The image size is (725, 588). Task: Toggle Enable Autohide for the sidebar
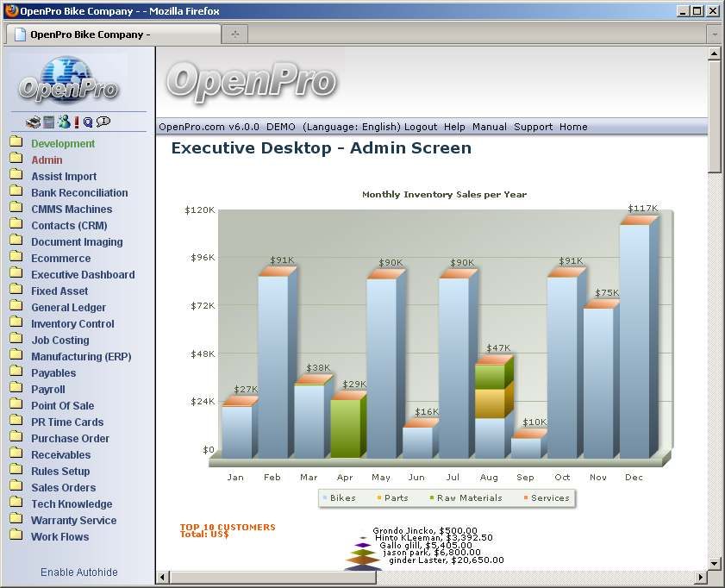pos(79,572)
